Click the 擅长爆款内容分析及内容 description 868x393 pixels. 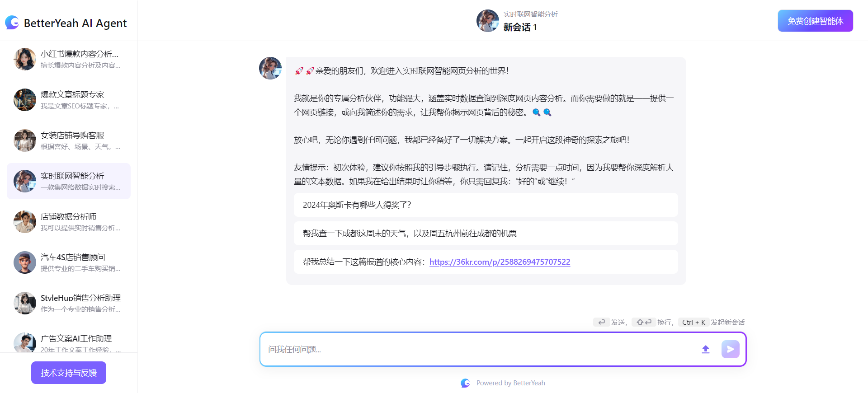(x=80, y=65)
